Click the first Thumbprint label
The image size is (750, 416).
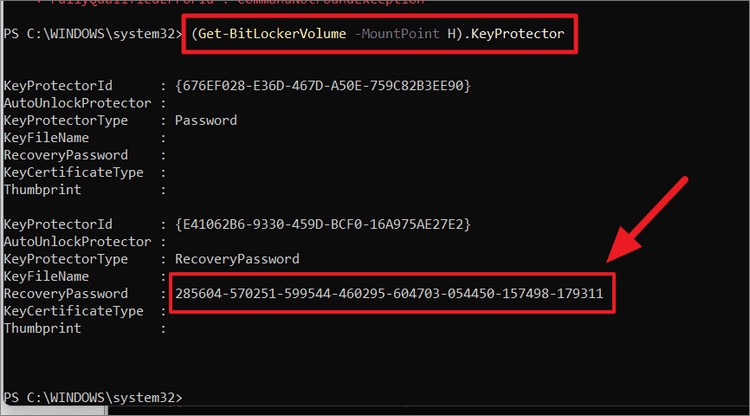tap(40, 189)
